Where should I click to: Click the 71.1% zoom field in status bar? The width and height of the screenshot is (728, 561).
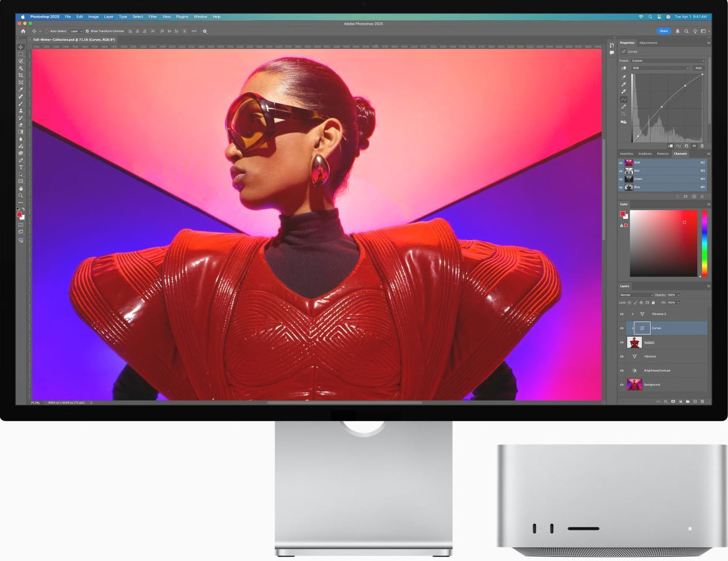click(x=35, y=402)
